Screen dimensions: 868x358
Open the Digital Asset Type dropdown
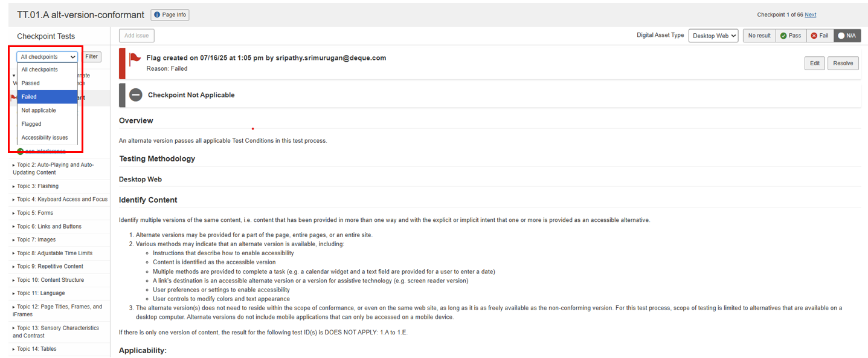point(713,36)
